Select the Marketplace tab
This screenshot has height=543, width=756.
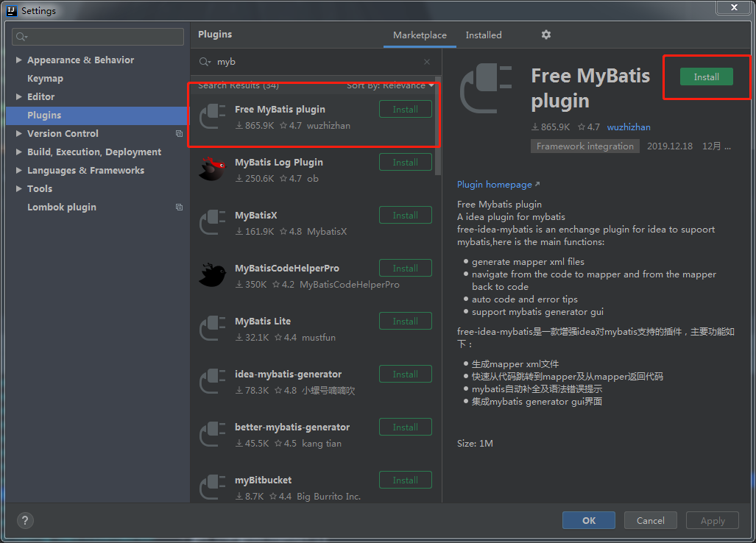[x=419, y=35]
